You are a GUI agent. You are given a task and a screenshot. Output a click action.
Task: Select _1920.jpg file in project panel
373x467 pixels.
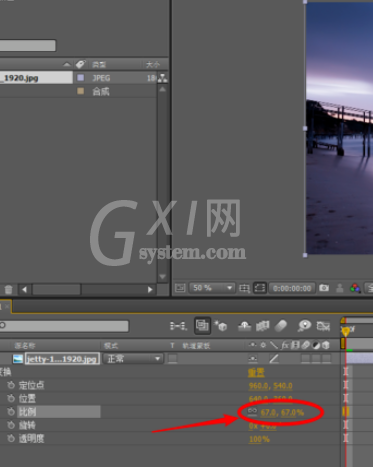36,78
